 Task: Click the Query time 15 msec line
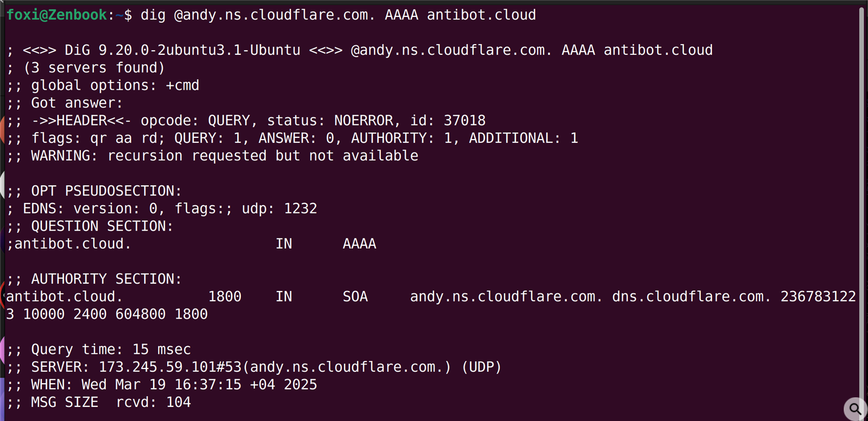[99, 349]
